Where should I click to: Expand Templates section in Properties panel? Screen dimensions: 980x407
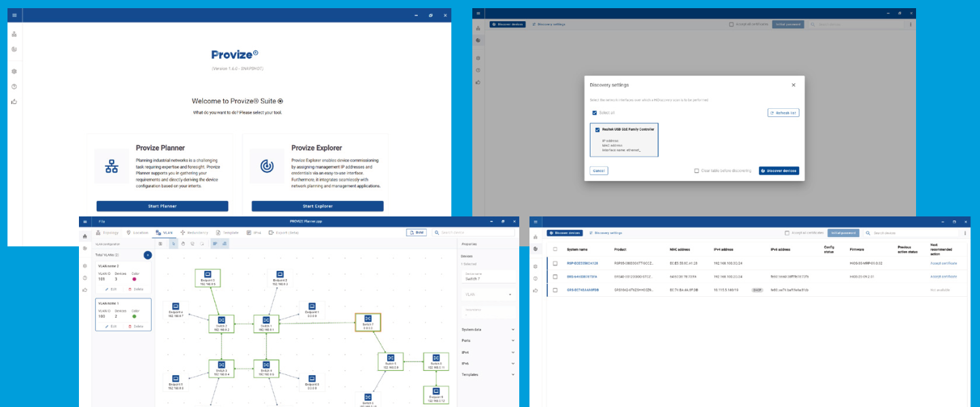(x=488, y=374)
